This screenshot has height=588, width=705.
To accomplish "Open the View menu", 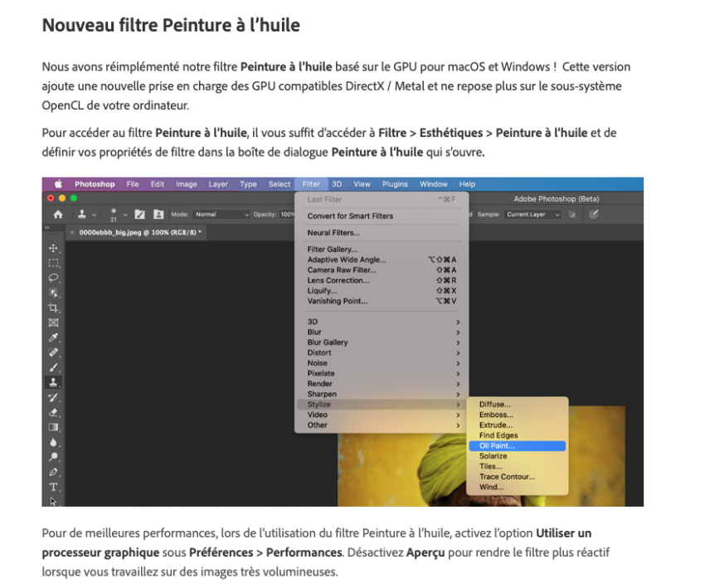I will [362, 184].
